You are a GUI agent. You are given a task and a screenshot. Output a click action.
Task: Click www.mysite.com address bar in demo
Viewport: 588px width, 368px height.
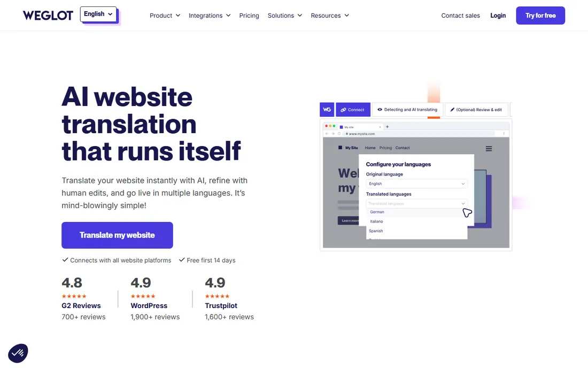[419, 134]
